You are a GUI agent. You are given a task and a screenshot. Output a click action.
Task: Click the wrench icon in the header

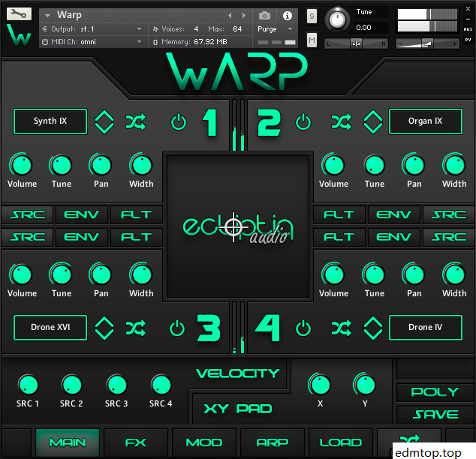pos(20,14)
